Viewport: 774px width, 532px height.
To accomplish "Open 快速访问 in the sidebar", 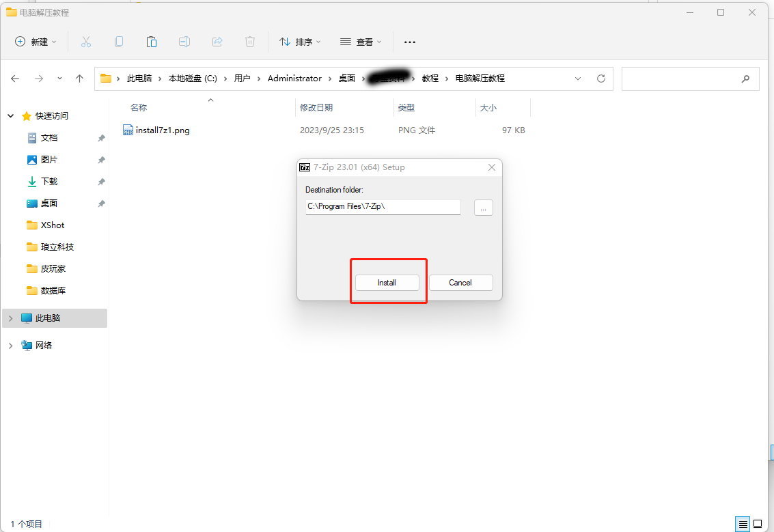I will click(x=52, y=116).
